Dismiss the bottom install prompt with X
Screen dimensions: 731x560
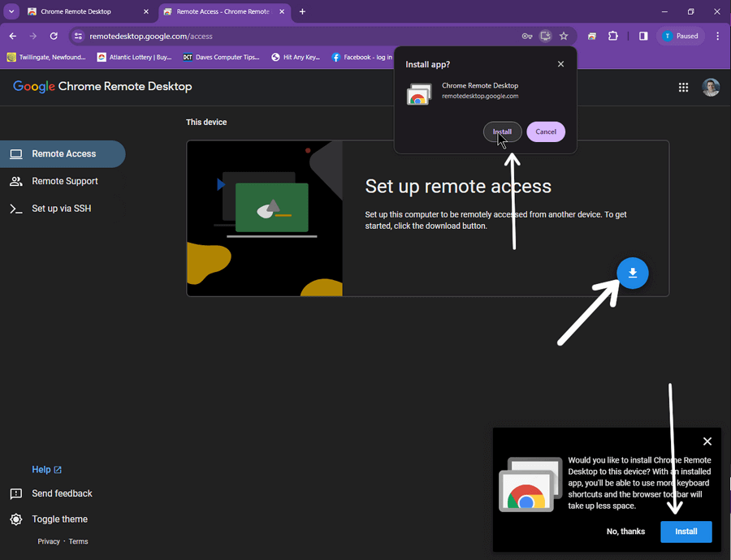point(707,442)
